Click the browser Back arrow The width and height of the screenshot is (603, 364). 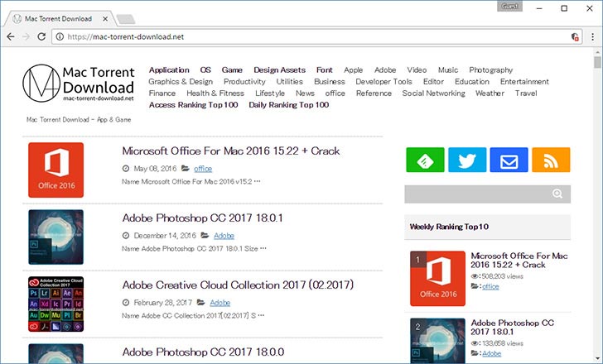11,37
